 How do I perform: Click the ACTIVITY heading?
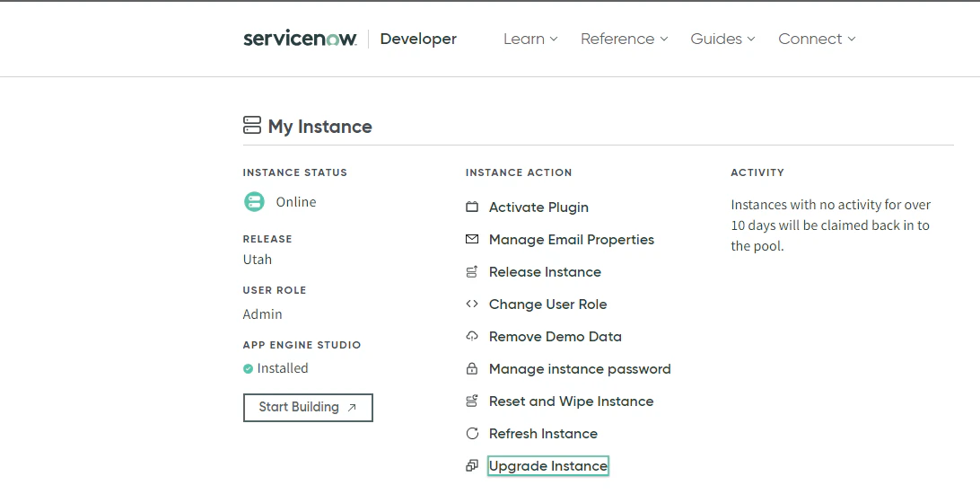pyautogui.click(x=757, y=172)
